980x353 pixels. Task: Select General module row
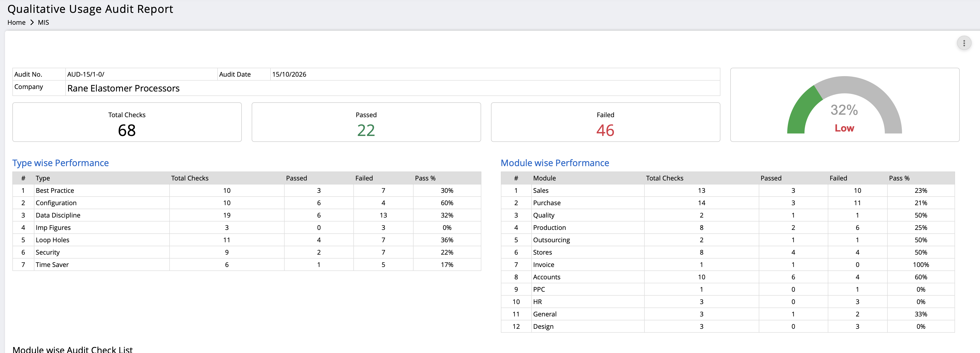coord(727,314)
